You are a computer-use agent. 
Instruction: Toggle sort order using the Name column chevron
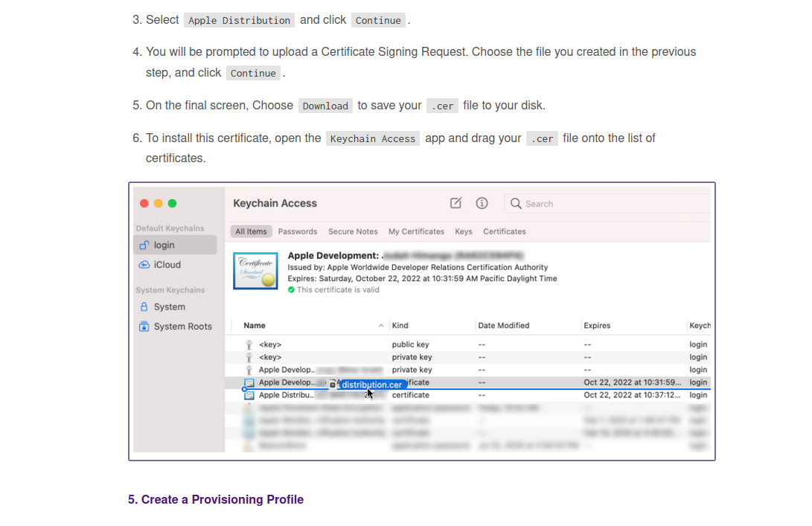(380, 325)
